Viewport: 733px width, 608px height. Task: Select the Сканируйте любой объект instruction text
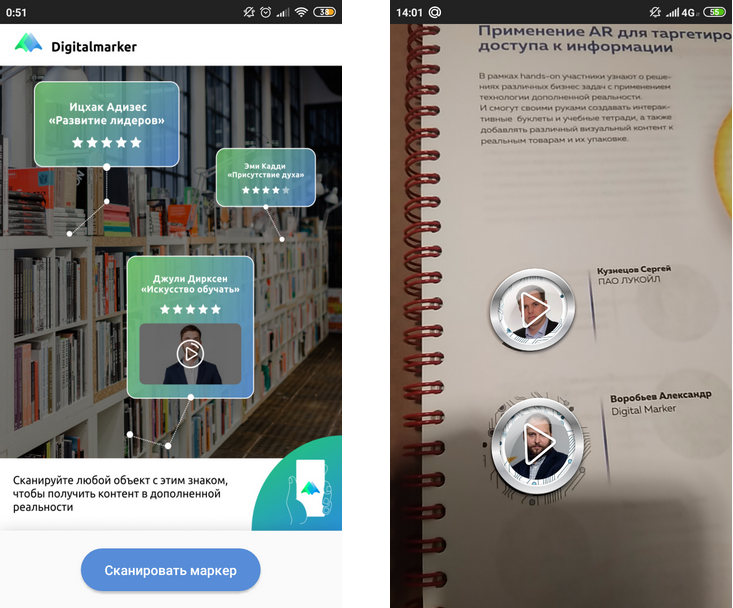coord(121,494)
